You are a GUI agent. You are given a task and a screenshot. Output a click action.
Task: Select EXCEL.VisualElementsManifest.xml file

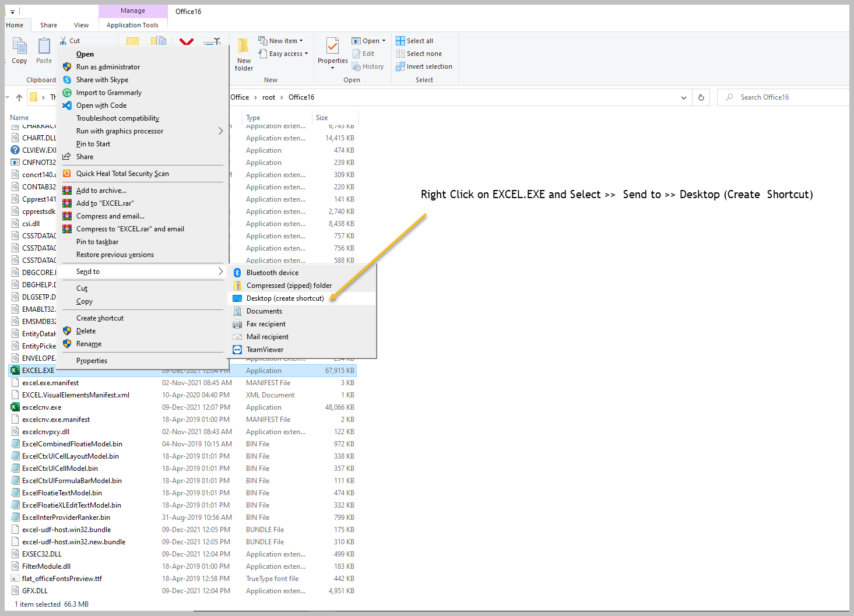pyautogui.click(x=182, y=395)
